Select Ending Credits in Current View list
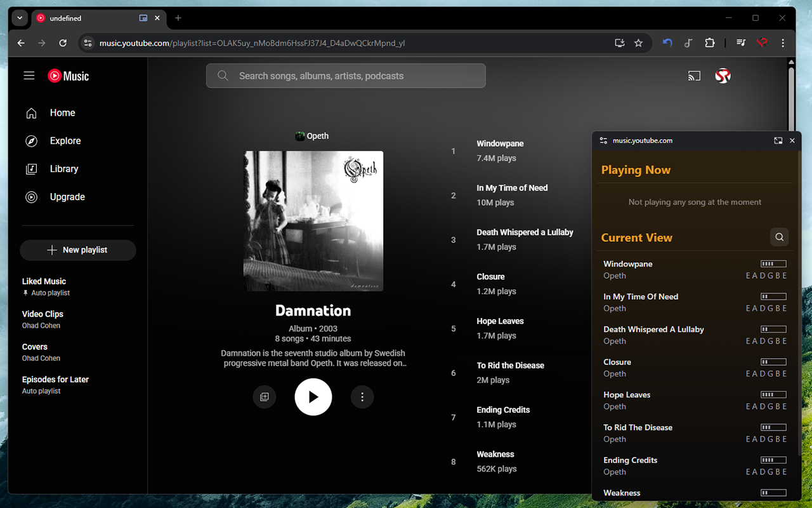This screenshot has height=508, width=812. [x=695, y=466]
